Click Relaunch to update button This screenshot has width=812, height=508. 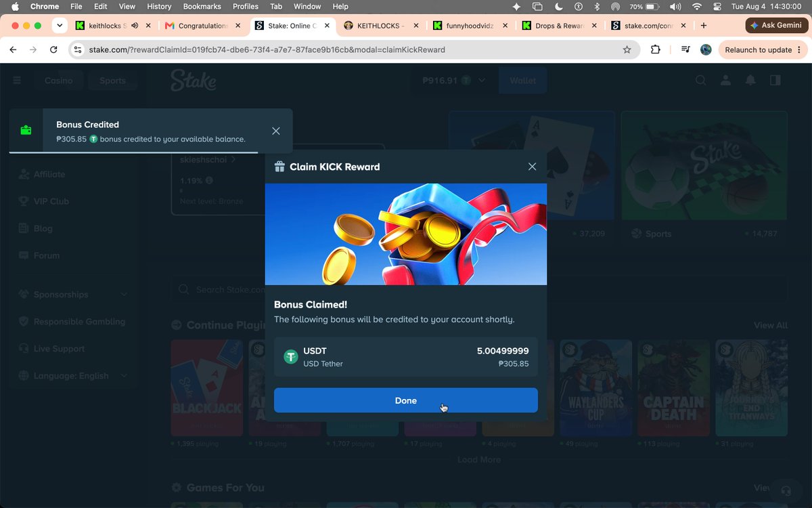point(762,49)
